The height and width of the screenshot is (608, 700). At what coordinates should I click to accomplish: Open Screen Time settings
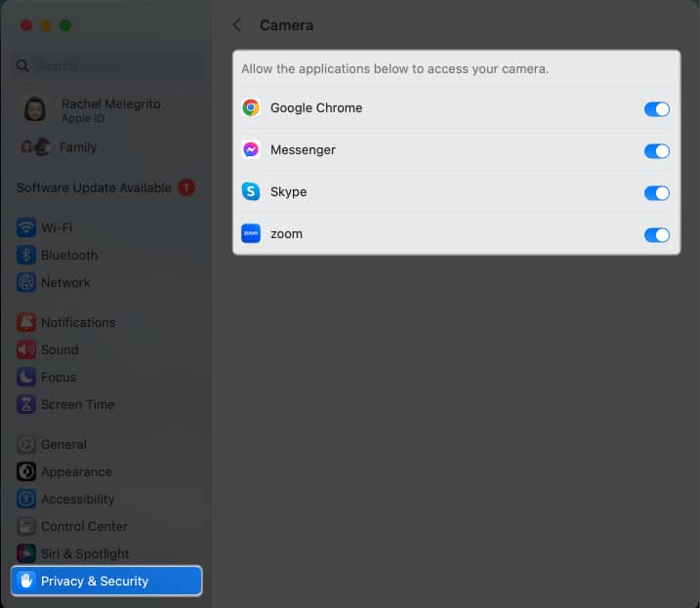[x=106, y=404]
